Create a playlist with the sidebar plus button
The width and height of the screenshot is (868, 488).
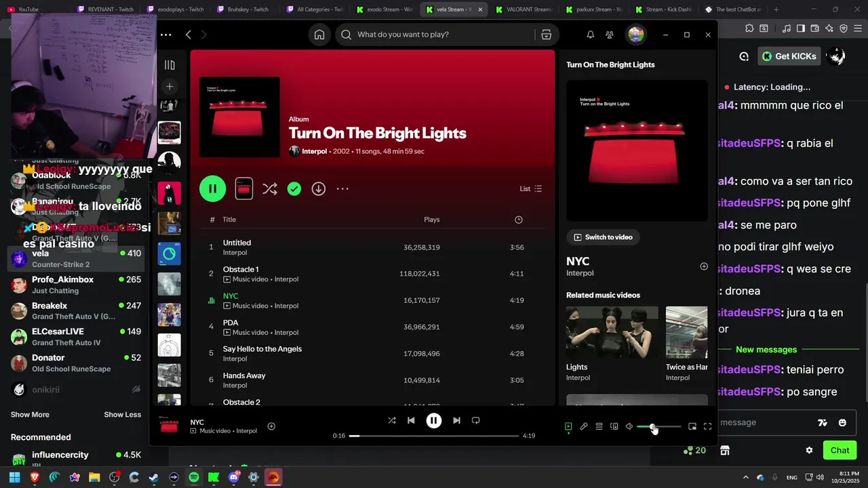pyautogui.click(x=170, y=86)
